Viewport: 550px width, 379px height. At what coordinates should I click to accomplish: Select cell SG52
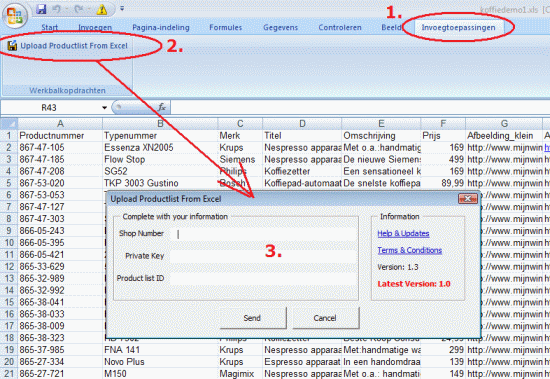pos(160,171)
